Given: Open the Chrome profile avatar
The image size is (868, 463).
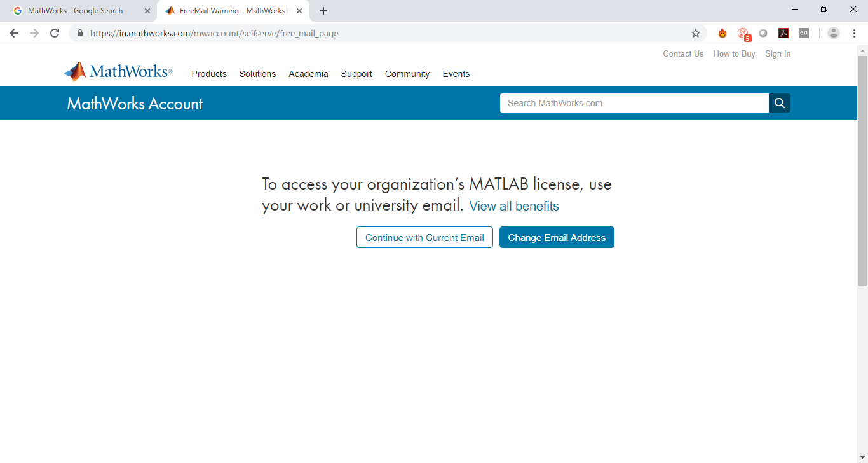Looking at the screenshot, I should tap(833, 32).
